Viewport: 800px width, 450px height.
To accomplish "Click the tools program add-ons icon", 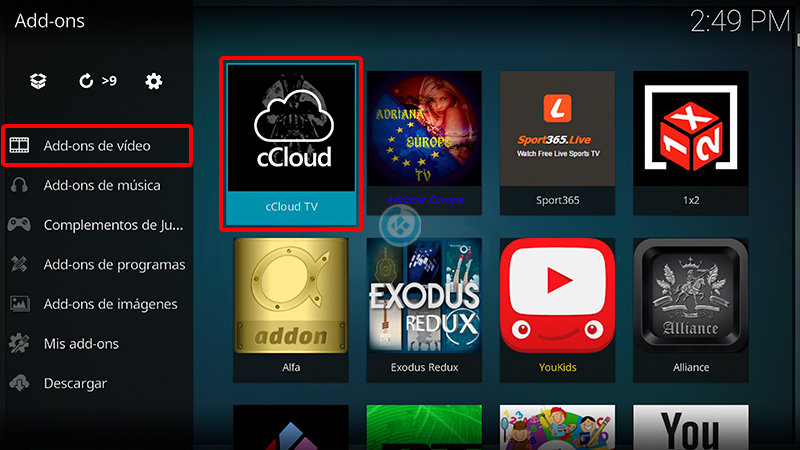I will coord(19,264).
